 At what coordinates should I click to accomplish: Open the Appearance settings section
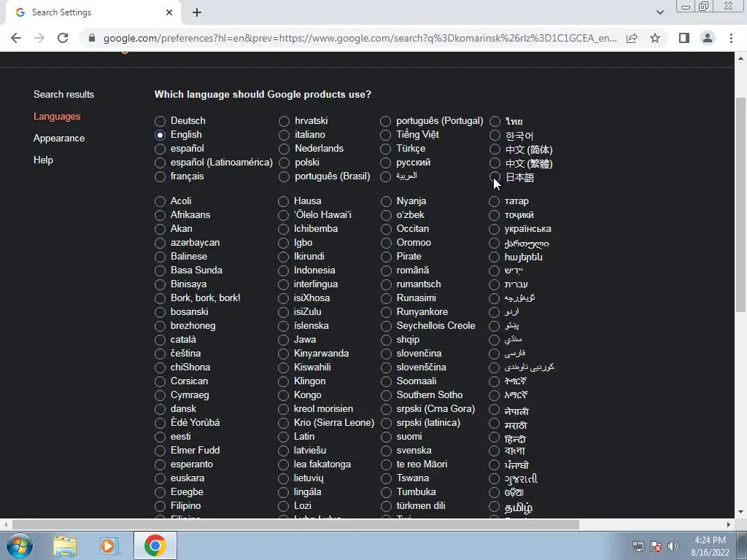[59, 138]
